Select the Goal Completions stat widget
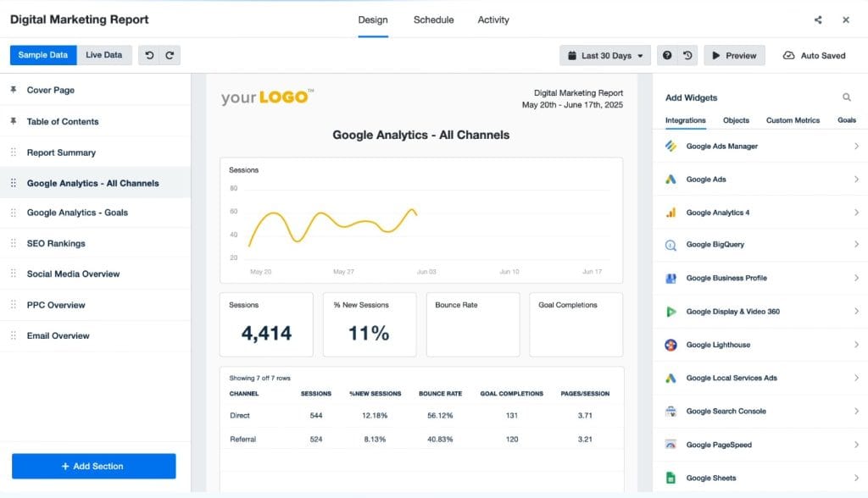Screen dimensions: 868x498 coord(576,325)
